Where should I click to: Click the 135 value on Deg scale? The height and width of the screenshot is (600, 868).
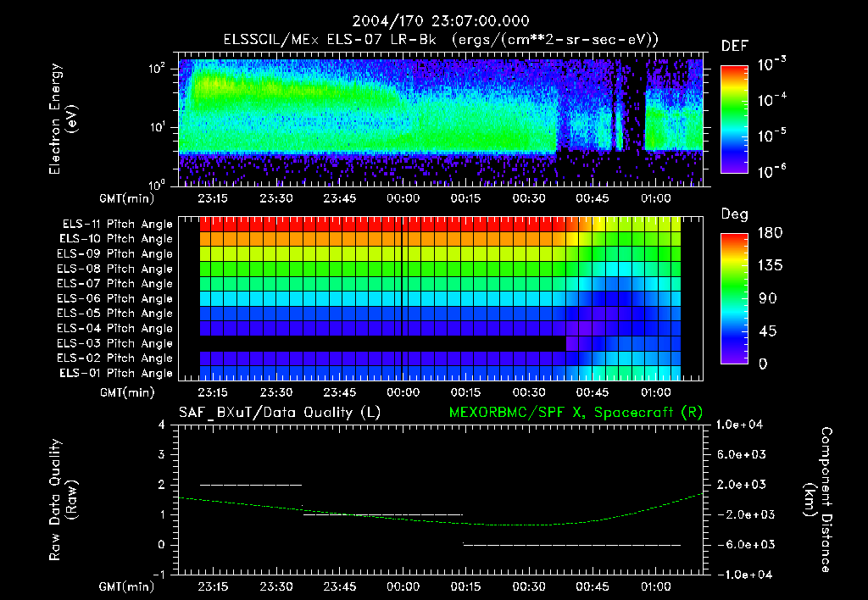[770, 266]
